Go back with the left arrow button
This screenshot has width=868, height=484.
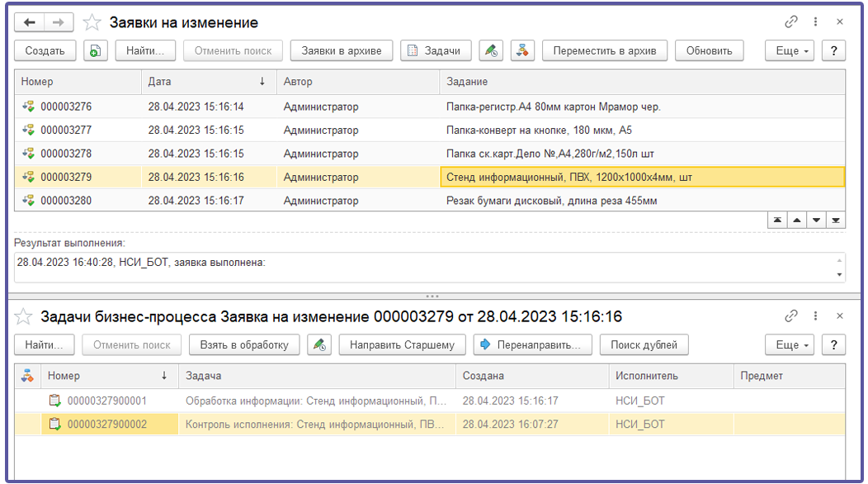tap(30, 22)
